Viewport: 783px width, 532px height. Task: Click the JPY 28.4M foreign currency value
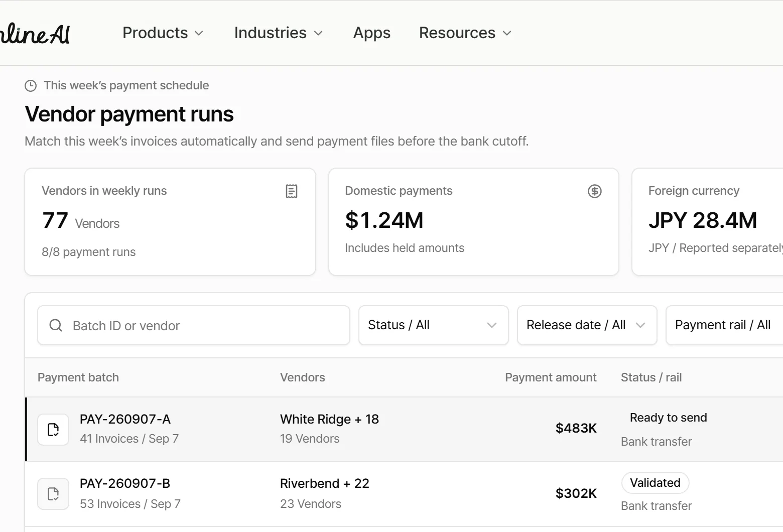click(x=703, y=220)
